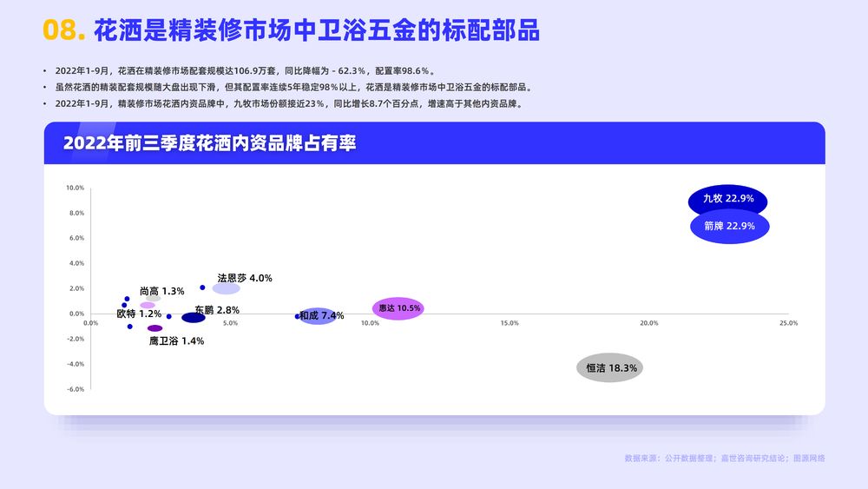Click the 鹰卫浴 1.4% label
The width and height of the screenshot is (868, 489).
pos(176,341)
